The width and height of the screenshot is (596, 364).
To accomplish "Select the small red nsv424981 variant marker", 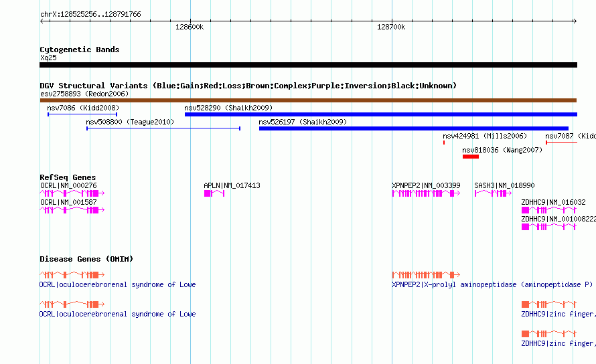I will tap(444, 143).
